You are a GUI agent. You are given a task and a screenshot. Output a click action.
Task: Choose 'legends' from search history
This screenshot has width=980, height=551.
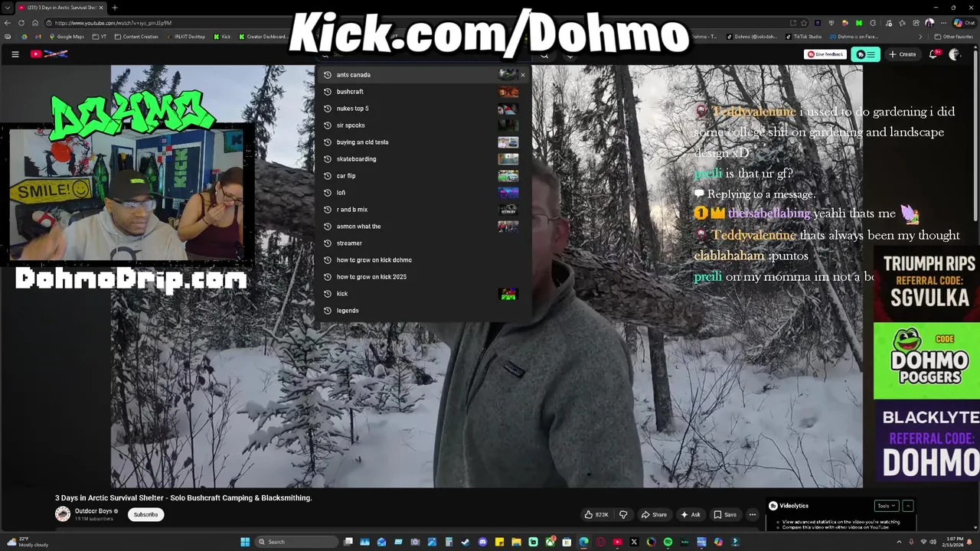(x=423, y=311)
